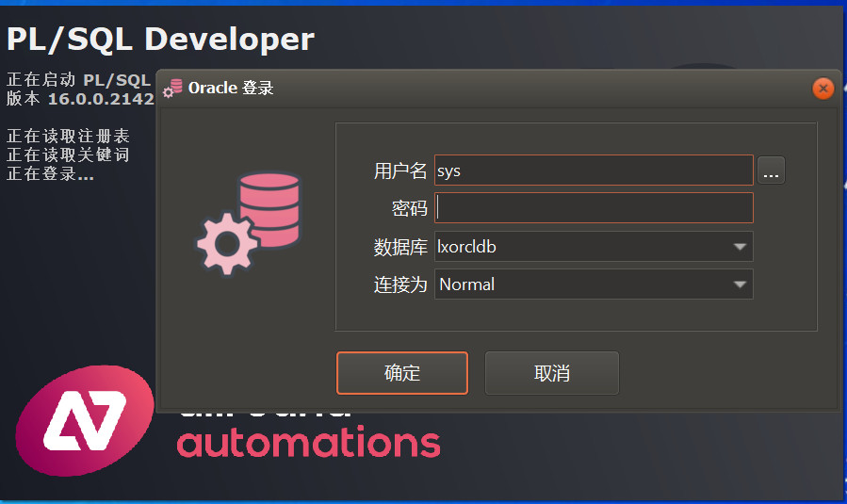Click the Allround Automations logo
Screen dimensions: 847x504
[x=85, y=420]
